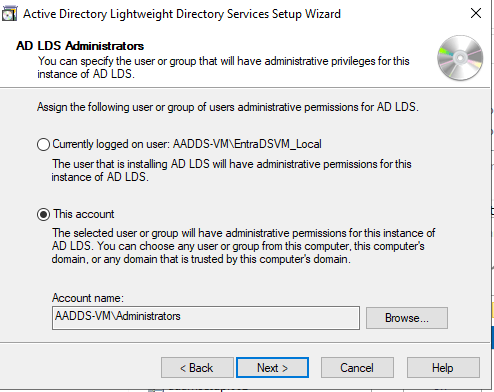This screenshot has height=392, width=494.
Task: Close the Setup Wizard window
Action: pos(476,13)
